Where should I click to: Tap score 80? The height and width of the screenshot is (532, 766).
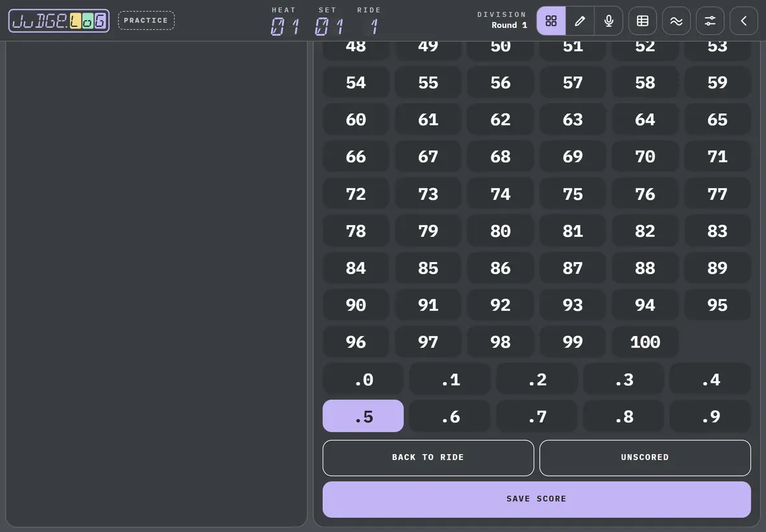tap(500, 230)
